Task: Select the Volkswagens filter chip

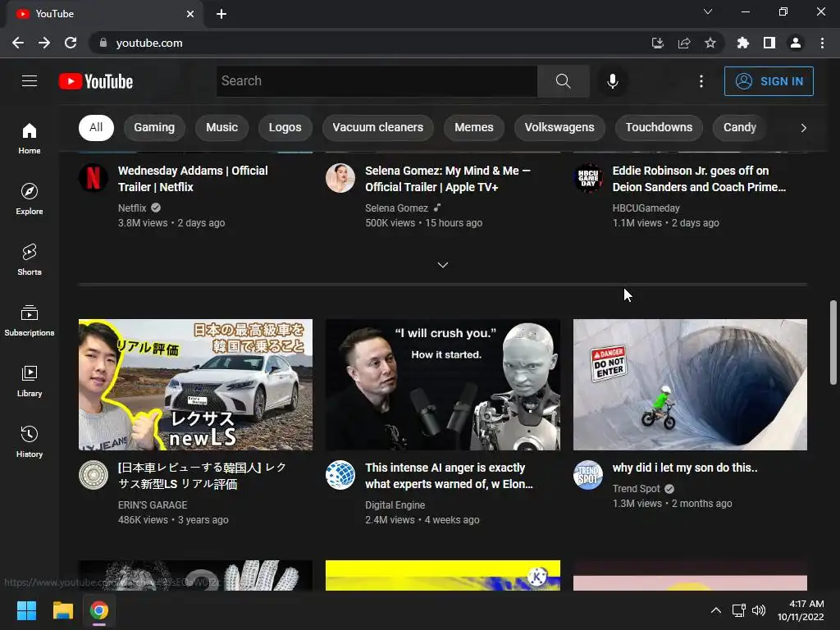Action: click(559, 127)
